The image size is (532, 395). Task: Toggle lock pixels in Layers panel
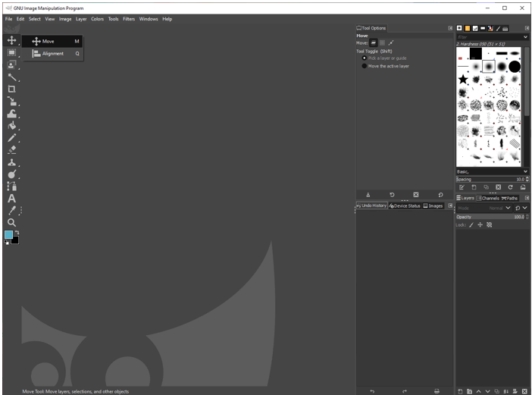[471, 224]
